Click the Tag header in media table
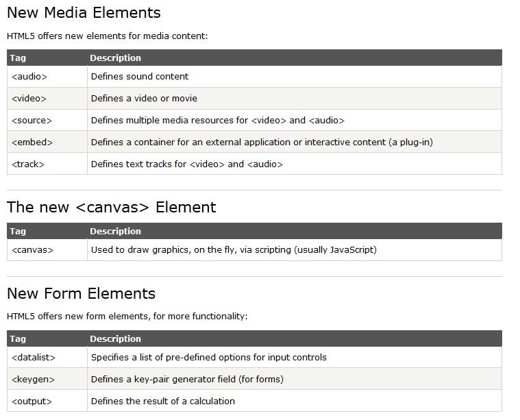This screenshot has width=520, height=420. tap(18, 58)
